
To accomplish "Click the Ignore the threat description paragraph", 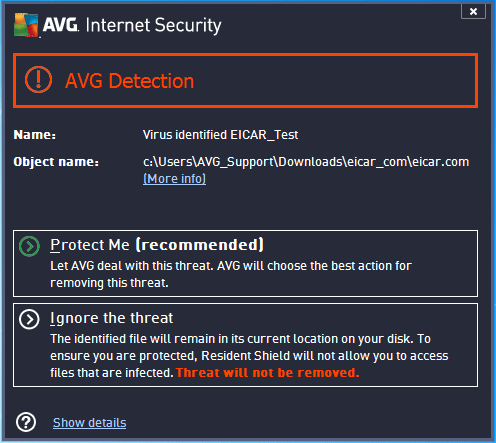I will tap(249, 355).
